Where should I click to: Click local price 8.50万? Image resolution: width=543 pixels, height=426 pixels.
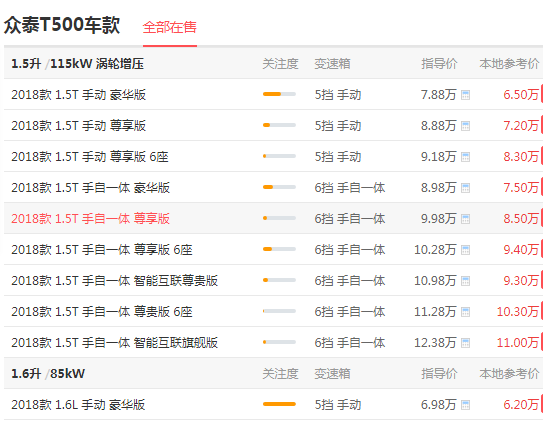521,219
